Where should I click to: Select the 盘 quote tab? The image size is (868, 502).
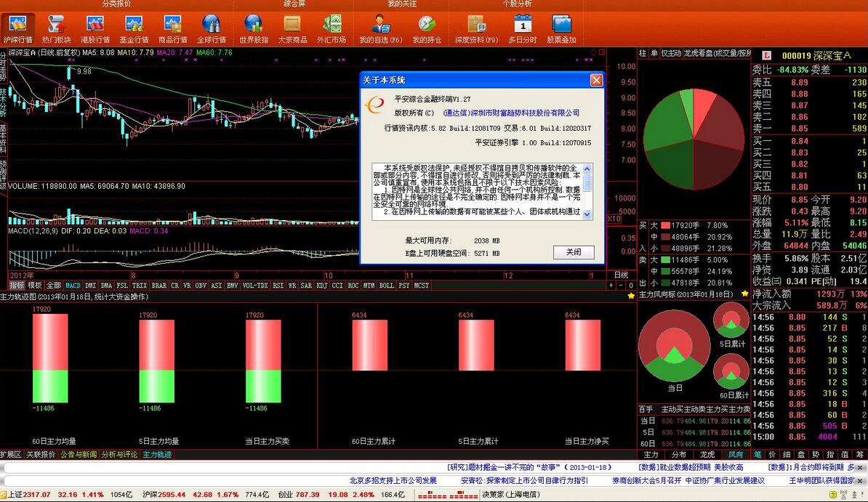click(x=801, y=454)
